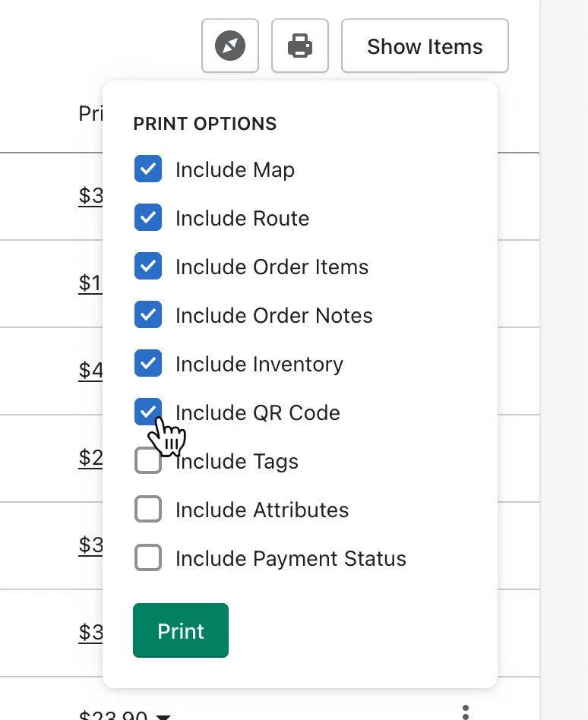Tick the Include Payment Status checkbox
Image resolution: width=588 pixels, height=720 pixels.
tap(148, 558)
